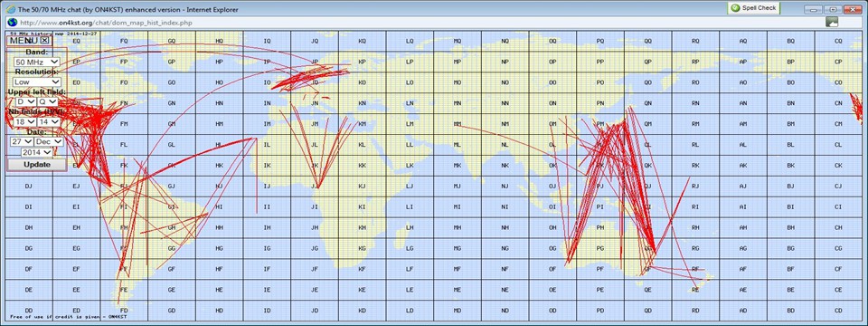Change vertical field count dropdown showing 14
The height and width of the screenshot is (326, 868).
[49, 121]
